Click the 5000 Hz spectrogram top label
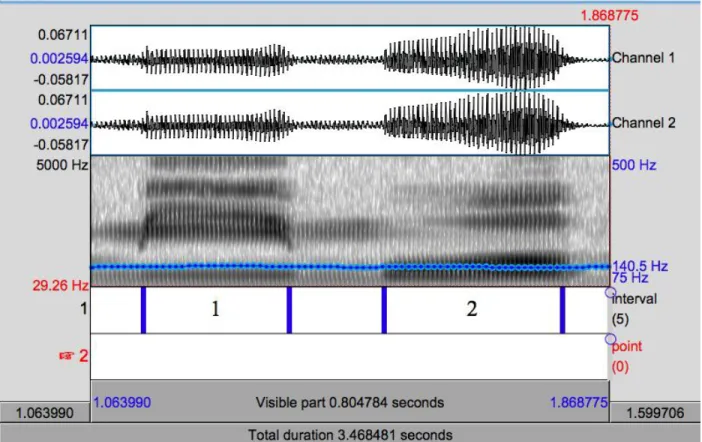Screen dimensions: 702x442 tap(62, 165)
